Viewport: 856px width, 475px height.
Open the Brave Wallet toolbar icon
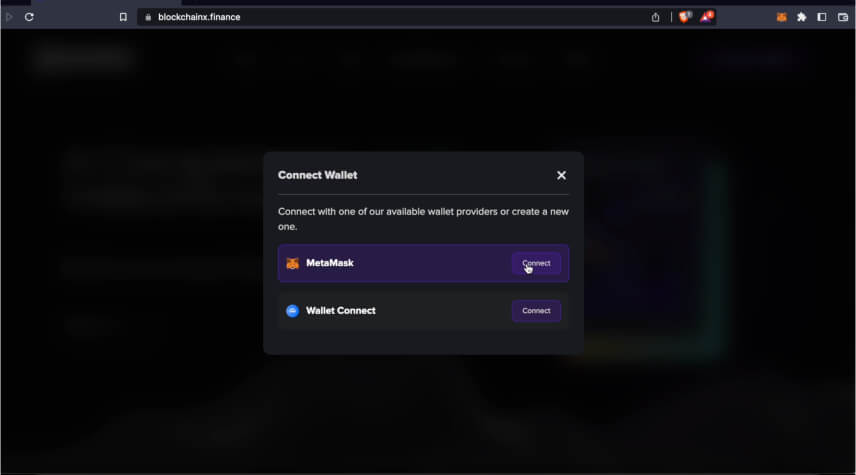point(843,17)
